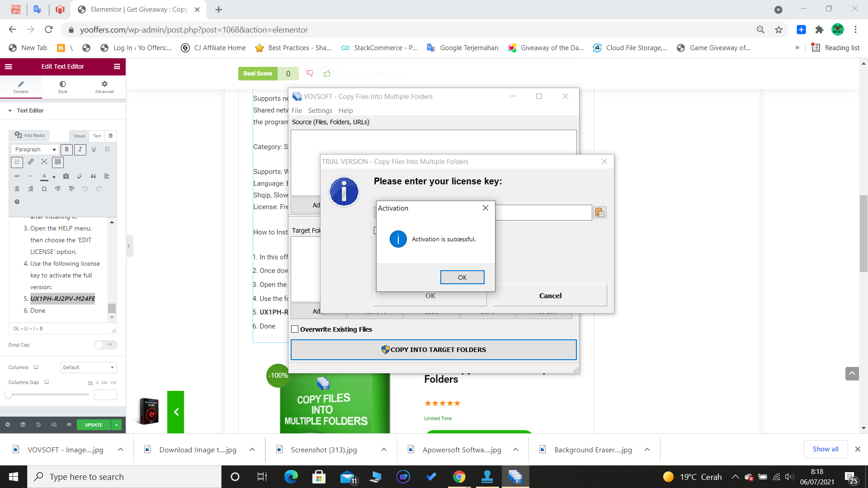This screenshot has width=868, height=488.
Task: Click the redo arrow in editor toolbar
Action: click(99, 189)
